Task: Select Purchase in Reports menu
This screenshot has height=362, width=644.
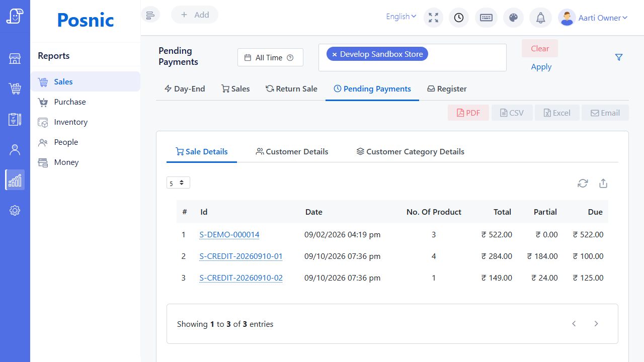Action: pos(85,102)
